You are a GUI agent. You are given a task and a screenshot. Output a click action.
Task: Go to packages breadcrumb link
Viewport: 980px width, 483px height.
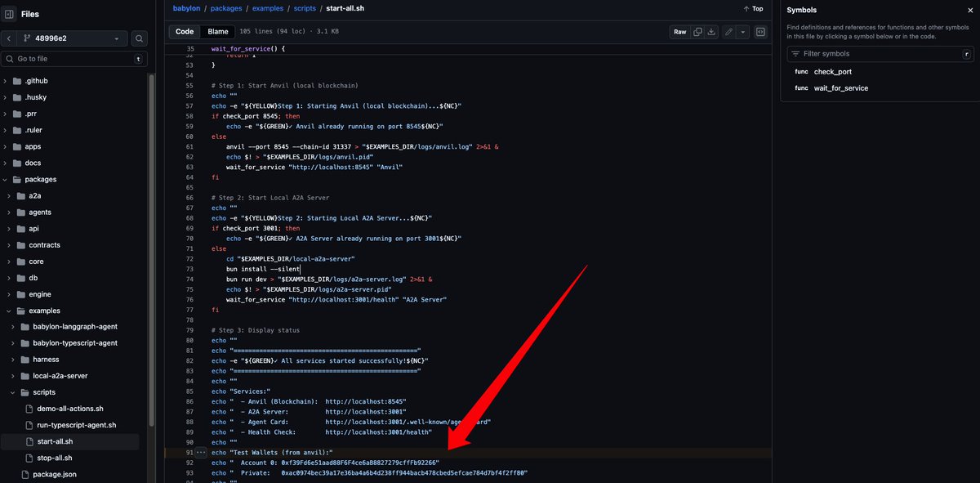pyautogui.click(x=225, y=8)
